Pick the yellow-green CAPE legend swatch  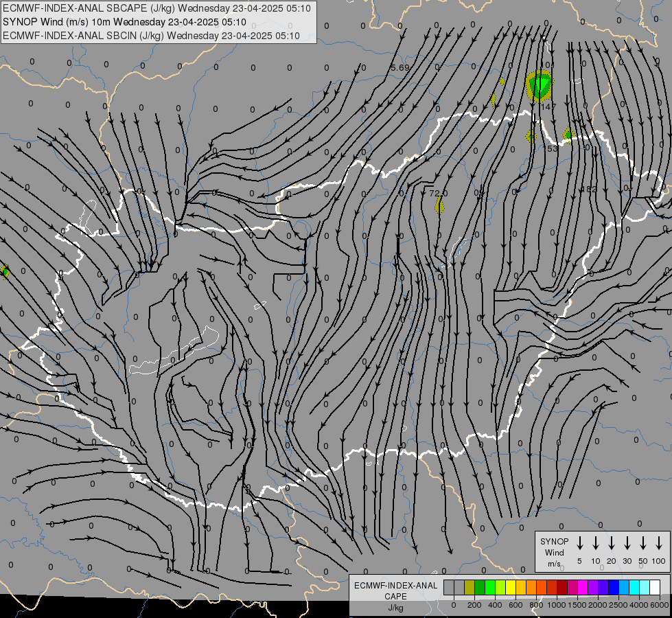[x=500, y=587]
